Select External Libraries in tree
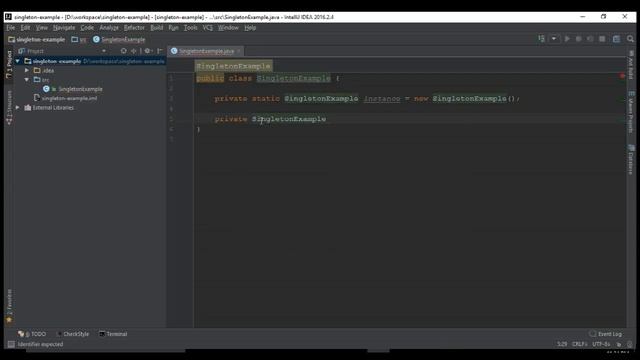The image size is (640, 360). (x=53, y=108)
